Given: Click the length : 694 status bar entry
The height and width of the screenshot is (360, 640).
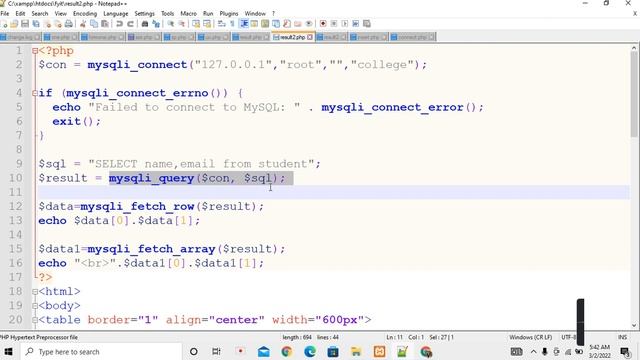Looking at the screenshot, I should [x=297, y=338].
